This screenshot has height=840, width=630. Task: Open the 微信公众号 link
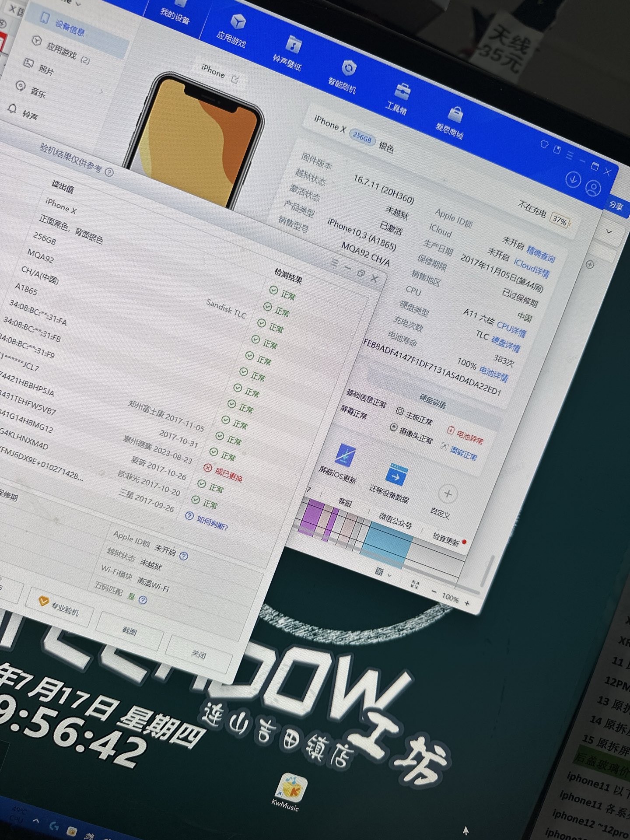point(395,521)
